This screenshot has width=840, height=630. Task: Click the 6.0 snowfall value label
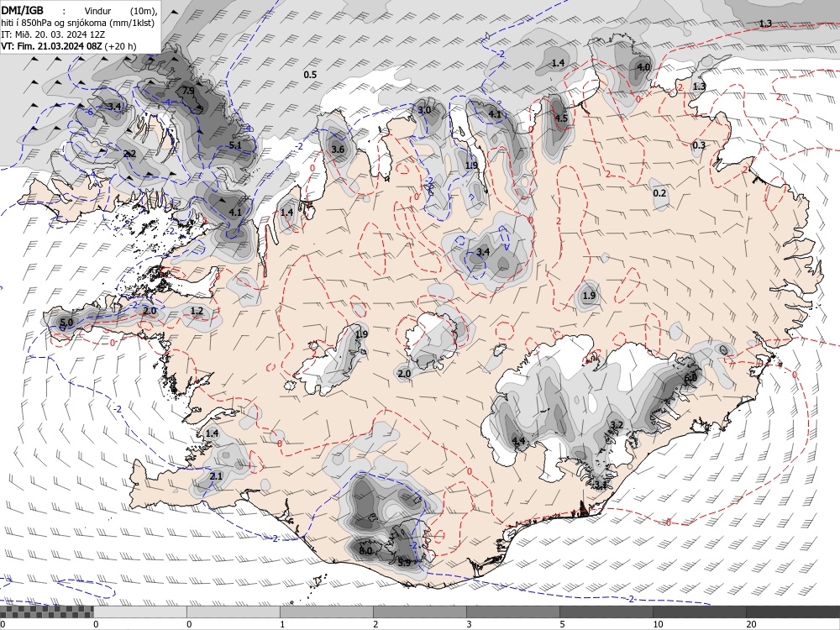690,377
